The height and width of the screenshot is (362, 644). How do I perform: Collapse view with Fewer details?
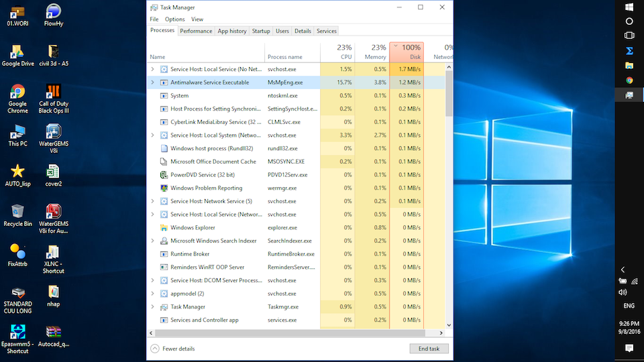point(173,349)
